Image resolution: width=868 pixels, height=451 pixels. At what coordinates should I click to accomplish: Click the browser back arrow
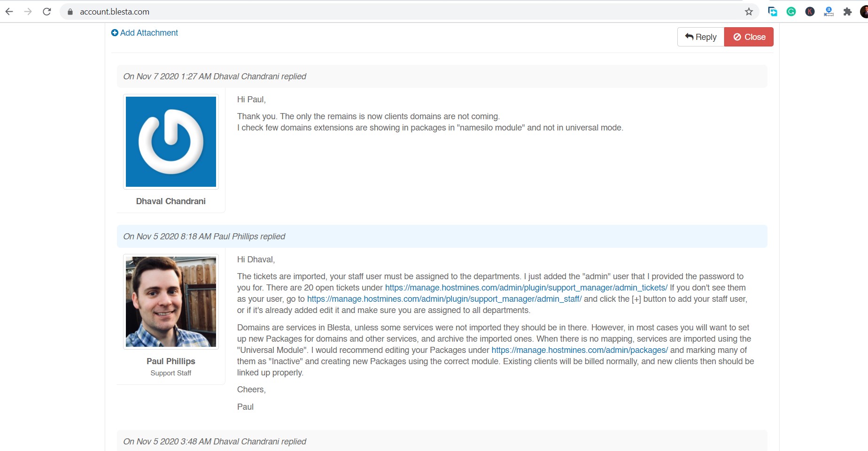point(9,12)
